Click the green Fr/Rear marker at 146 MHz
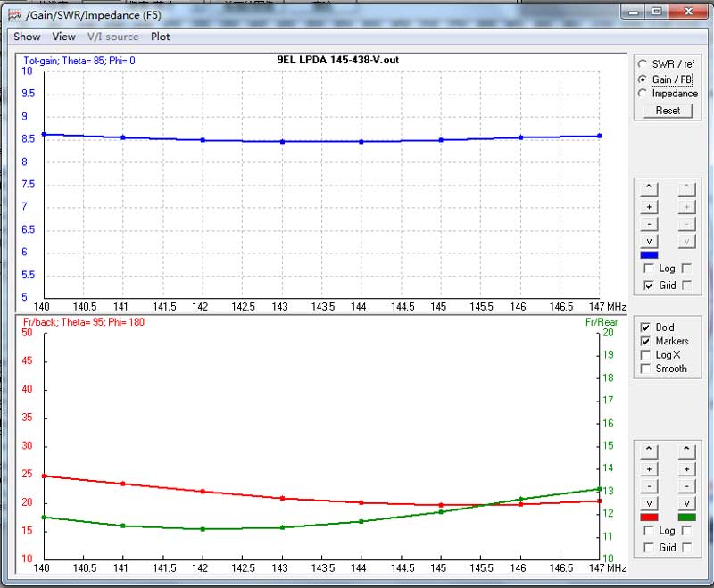This screenshot has width=714, height=588. (x=520, y=500)
